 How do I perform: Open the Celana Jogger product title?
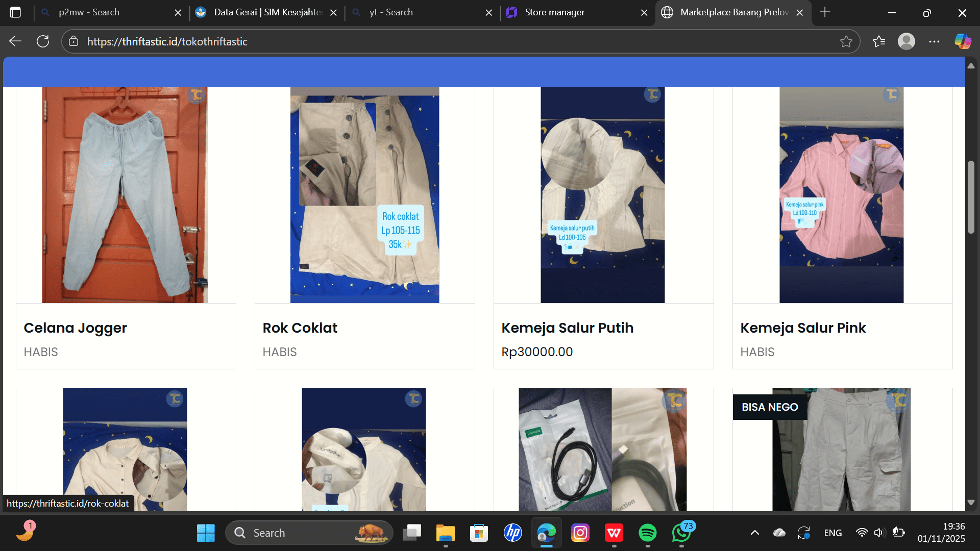click(x=75, y=328)
